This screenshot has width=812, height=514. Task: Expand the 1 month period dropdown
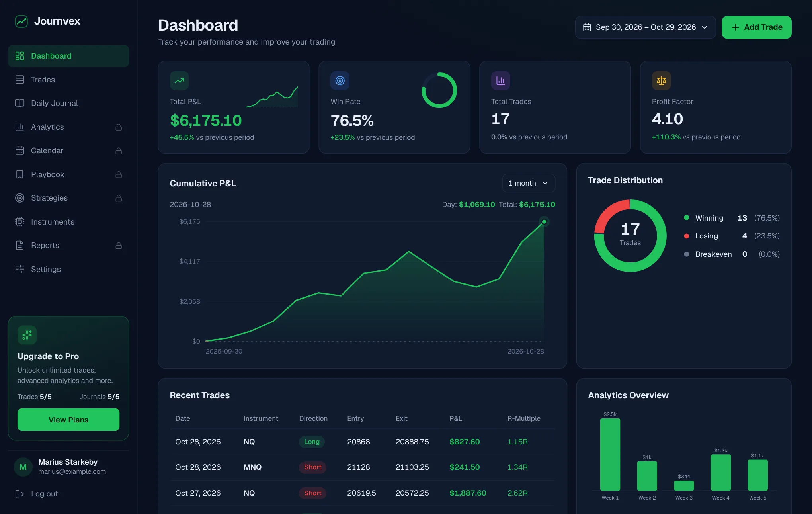click(529, 183)
